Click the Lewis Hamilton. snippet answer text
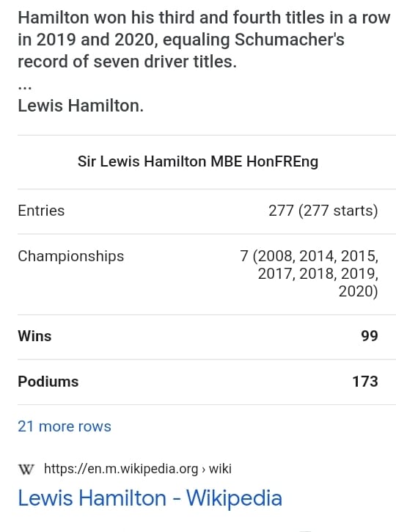This screenshot has height=532, width=396. pos(81,106)
